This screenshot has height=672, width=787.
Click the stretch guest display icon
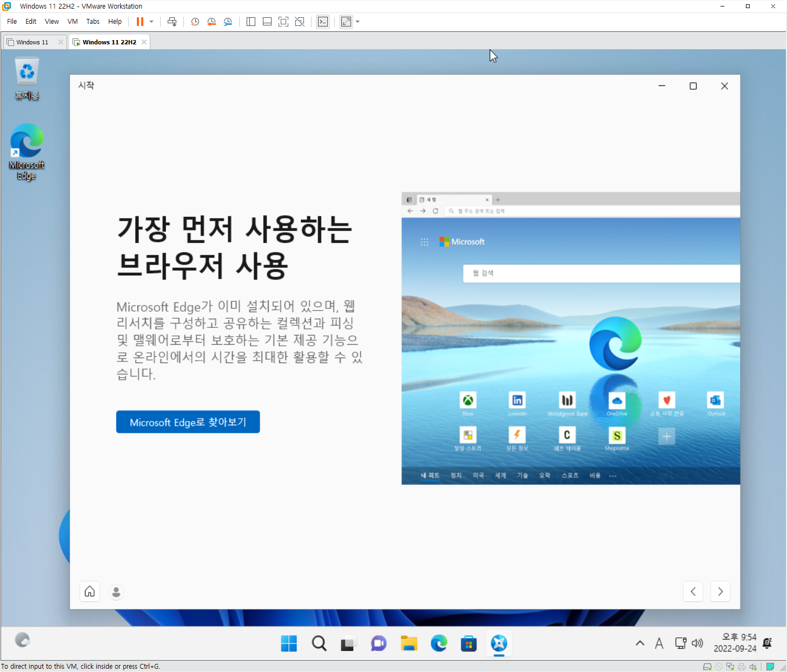(x=346, y=22)
